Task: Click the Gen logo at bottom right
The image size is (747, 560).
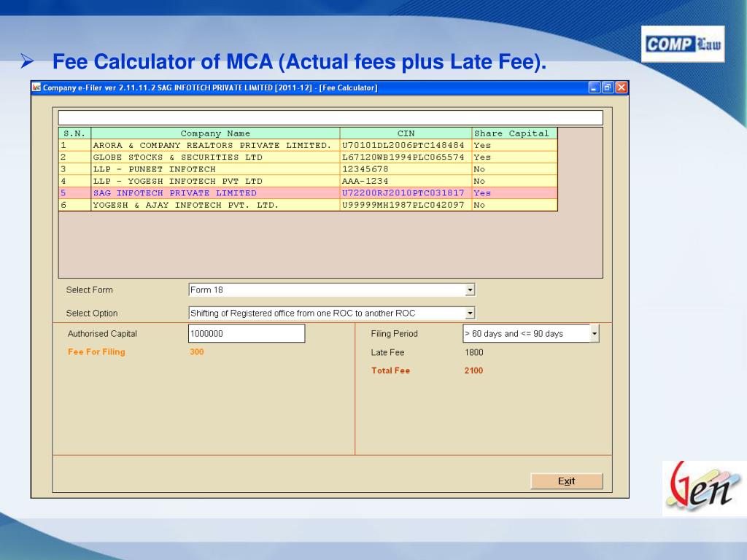Action: pyautogui.click(x=704, y=488)
